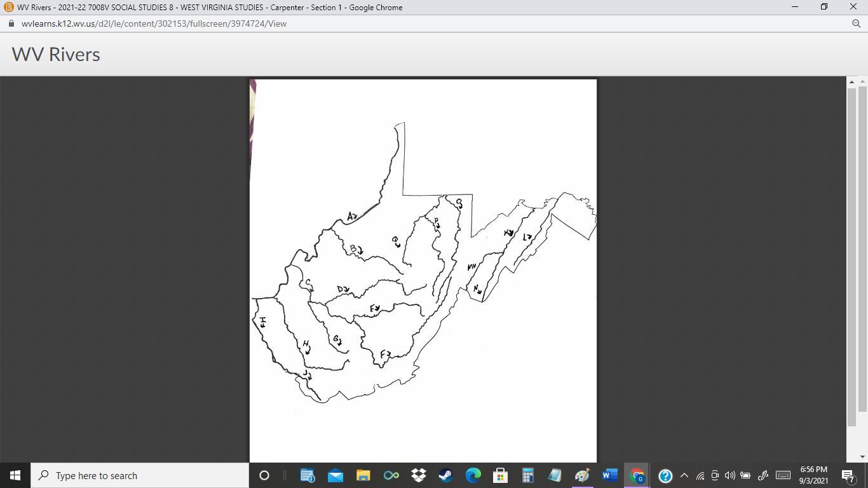Toggle the touch keyboard icon
Image resolution: width=868 pixels, height=488 pixels.
coord(783,475)
